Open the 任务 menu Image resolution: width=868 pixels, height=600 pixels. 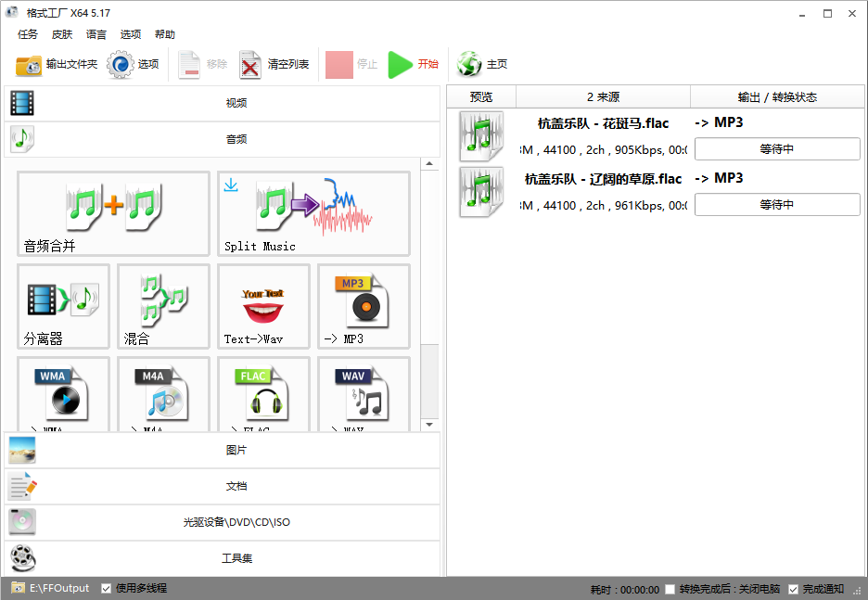click(x=28, y=34)
